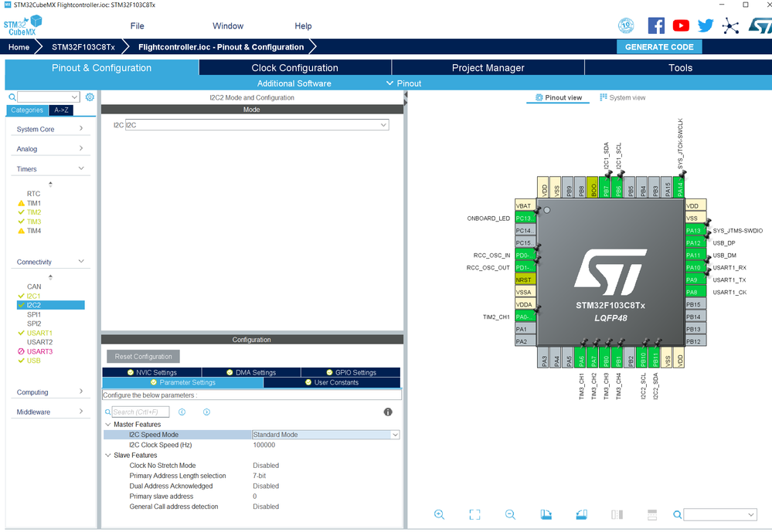Screen dimensions: 772x532
Task: Select pin PA9 on the chip
Action: click(x=695, y=280)
